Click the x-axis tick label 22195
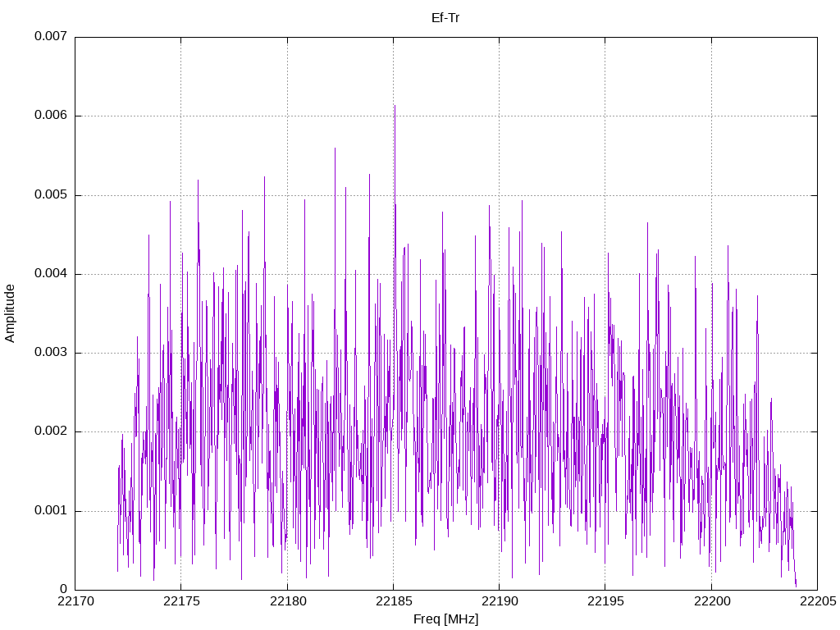This screenshot has width=840, height=630. 605,601
